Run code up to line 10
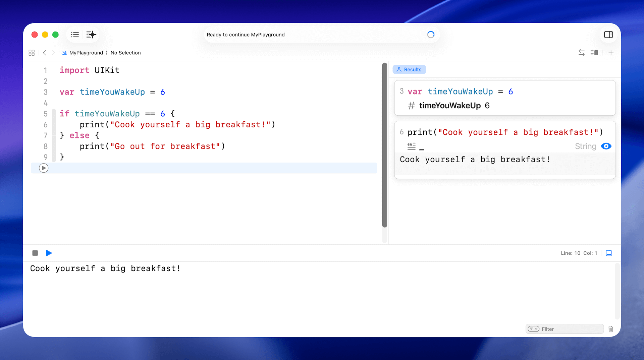Viewport: 644px width, 360px height. (x=44, y=168)
